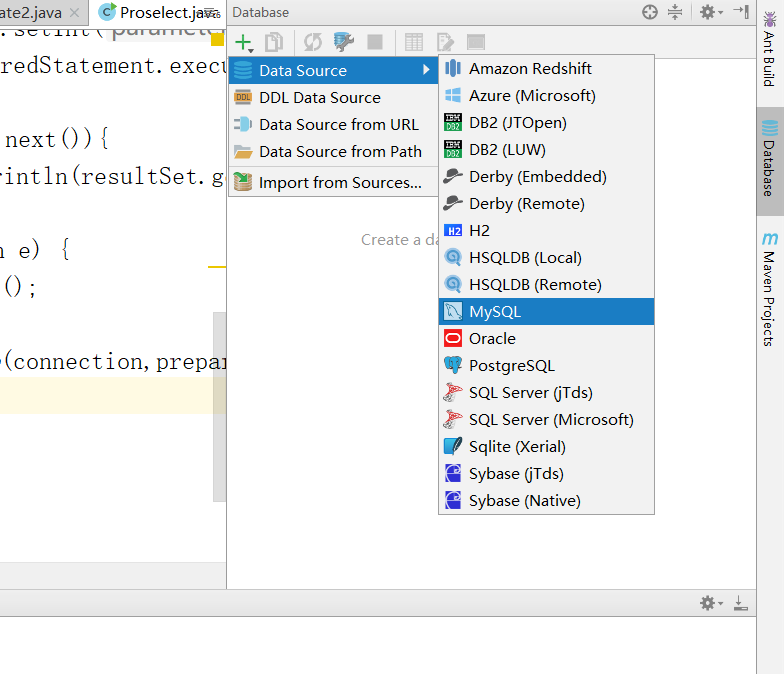Image resolution: width=784 pixels, height=674 pixels.
Task: Select Sybase (Native) data source
Action: pyautogui.click(x=546, y=500)
